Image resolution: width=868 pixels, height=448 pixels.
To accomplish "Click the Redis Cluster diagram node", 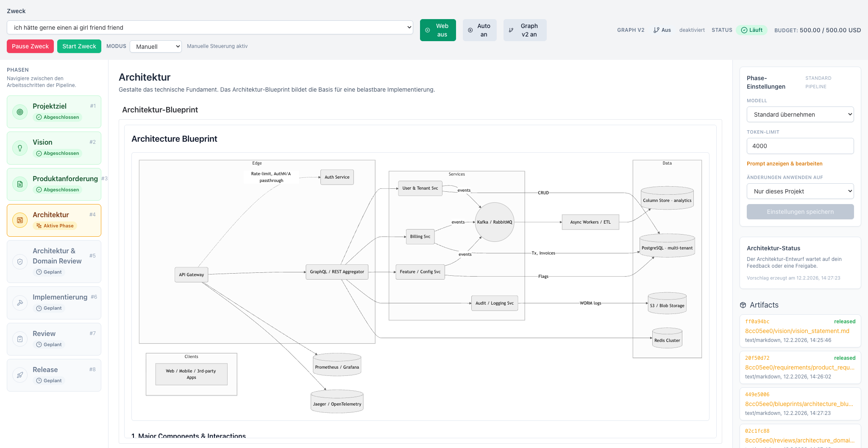I will click(667, 338).
